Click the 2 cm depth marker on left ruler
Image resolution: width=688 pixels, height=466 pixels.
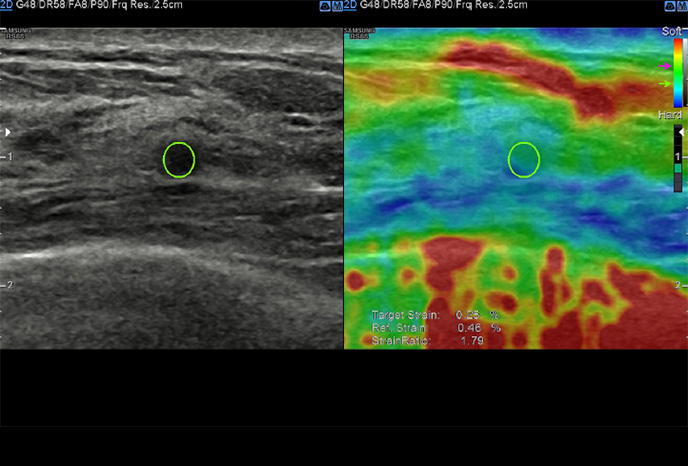pyautogui.click(x=8, y=285)
